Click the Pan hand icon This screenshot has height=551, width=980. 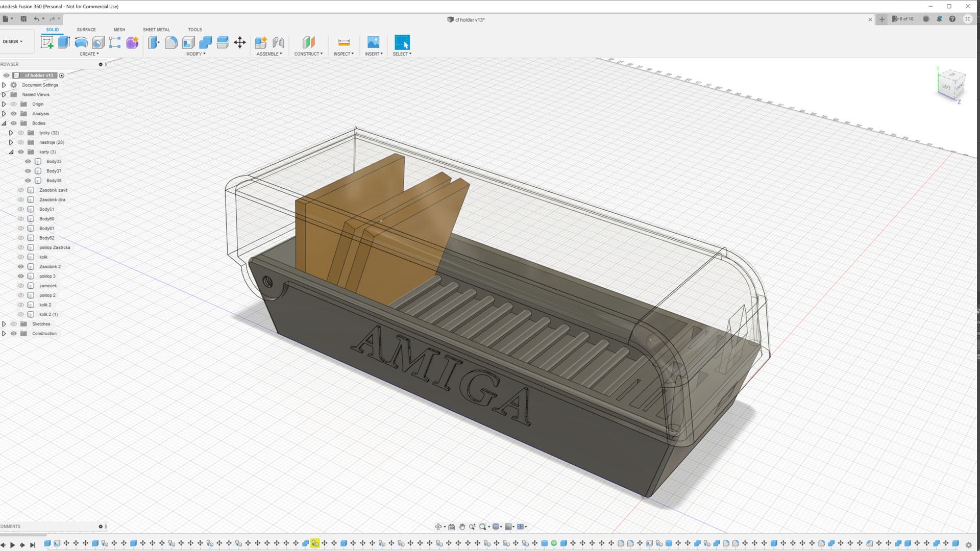click(462, 527)
